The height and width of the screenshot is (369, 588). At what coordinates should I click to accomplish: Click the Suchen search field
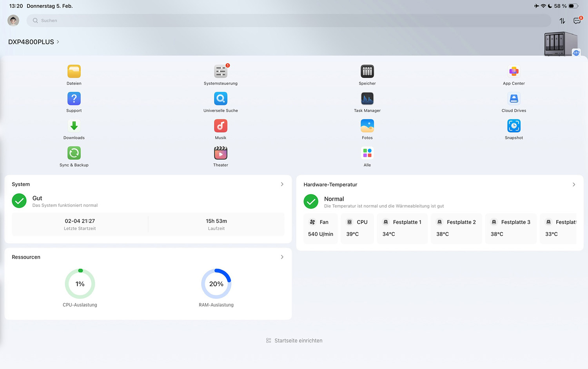(x=288, y=21)
